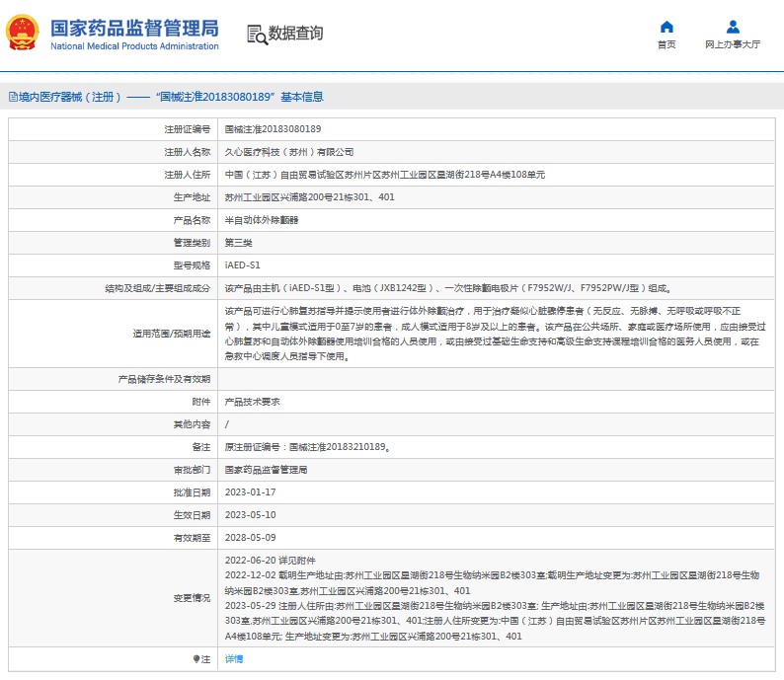Viewport: 784px width, 680px height.
Task: Click the 网上办事大厅 text label
Action: coord(733,44)
